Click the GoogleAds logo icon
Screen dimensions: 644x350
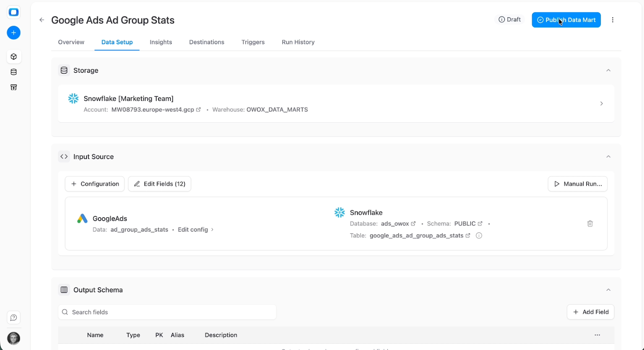point(82,219)
